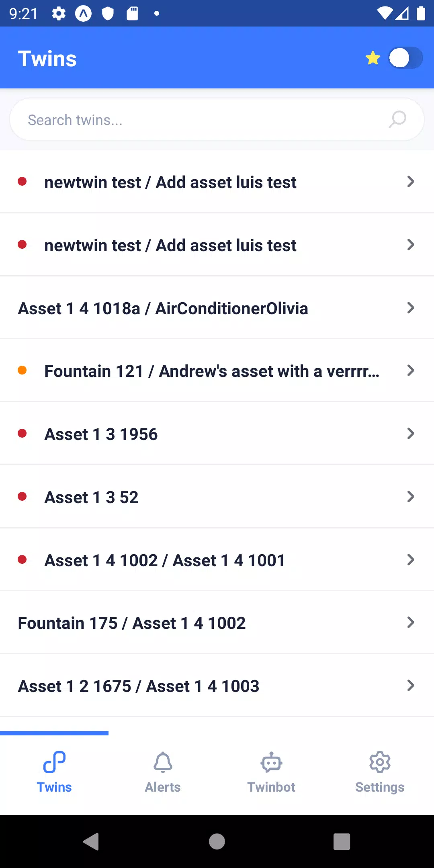Open Fountain 121 / Andrew's asset twin
The width and height of the screenshot is (434, 868).
click(x=217, y=371)
